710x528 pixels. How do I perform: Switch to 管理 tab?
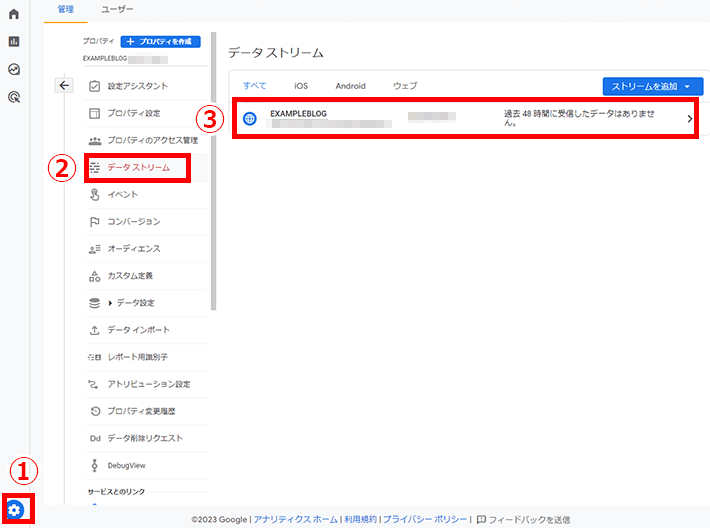click(66, 10)
